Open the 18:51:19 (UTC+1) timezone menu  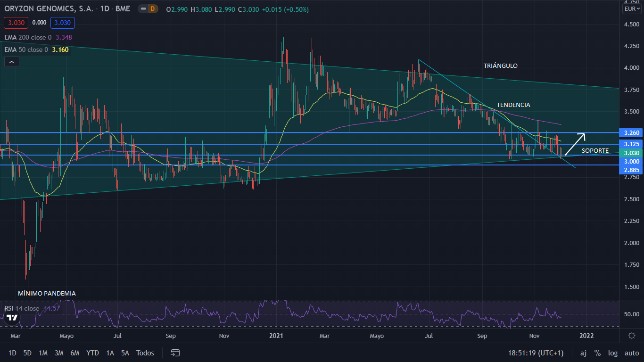pos(536,353)
